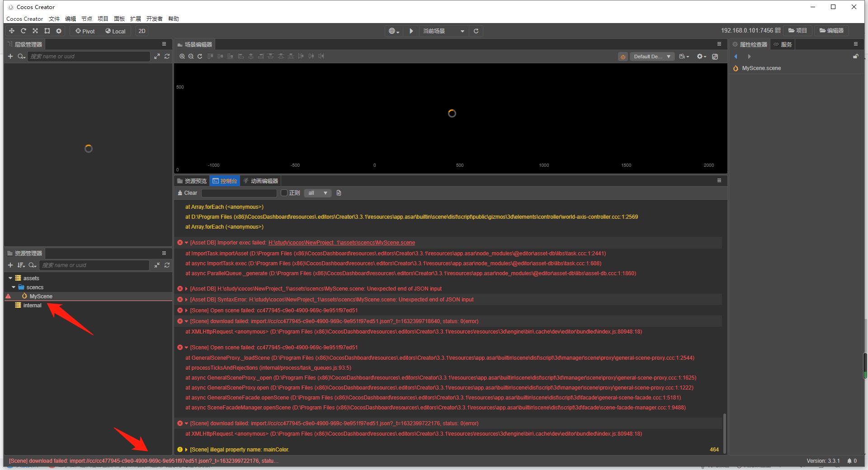Image resolution: width=868 pixels, height=470 pixels.
Task: Open preview platform globe dropdown
Action: click(394, 31)
